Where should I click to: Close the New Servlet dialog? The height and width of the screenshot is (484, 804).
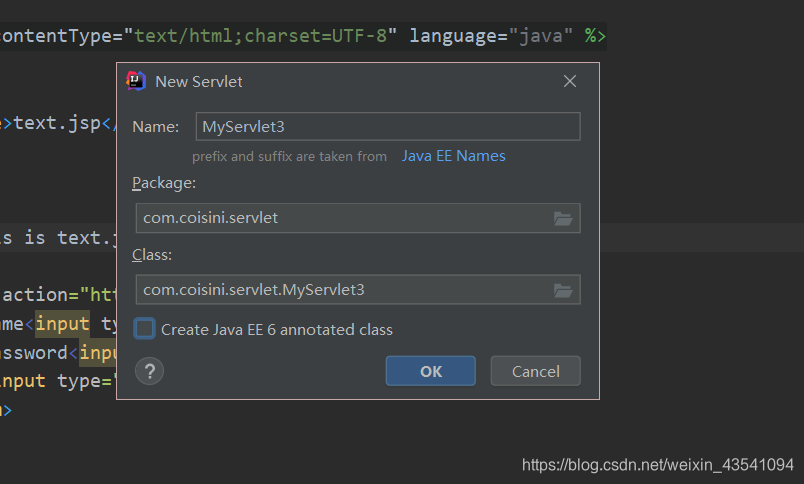pyautogui.click(x=570, y=81)
